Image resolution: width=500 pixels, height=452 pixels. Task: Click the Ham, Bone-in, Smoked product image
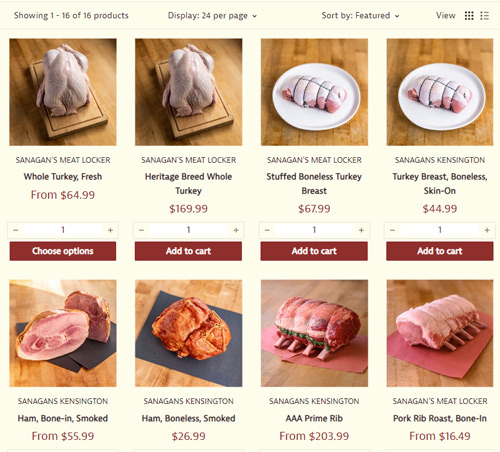pyautogui.click(x=63, y=333)
